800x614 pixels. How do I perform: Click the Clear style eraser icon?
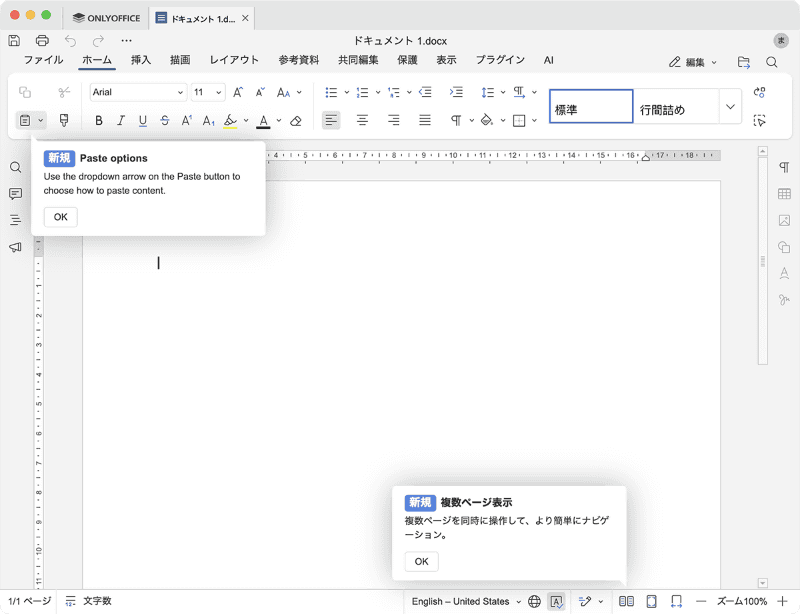(x=295, y=120)
